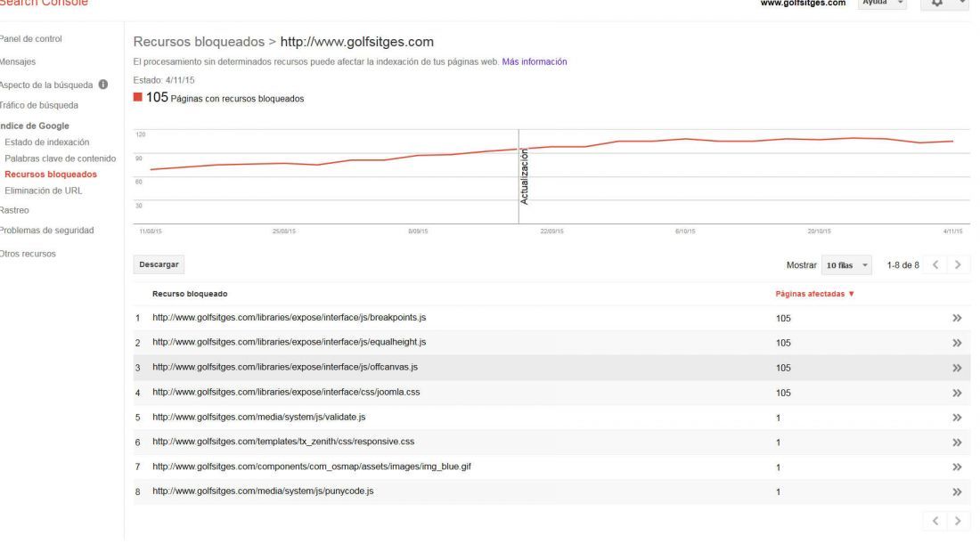
Task: Open details arrow for responsive.css row
Action: tap(956, 443)
